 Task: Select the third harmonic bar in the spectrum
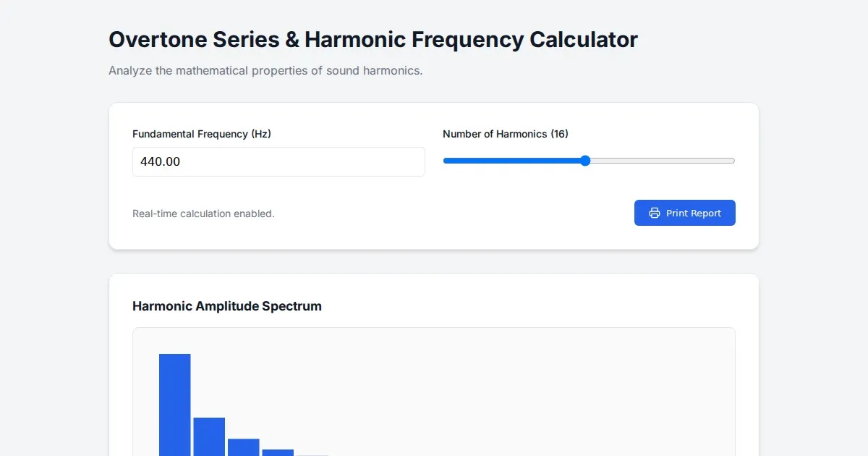[x=243, y=447]
